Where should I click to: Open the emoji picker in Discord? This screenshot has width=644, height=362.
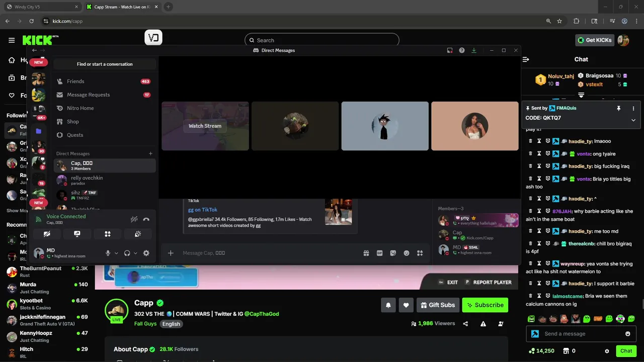point(407,253)
